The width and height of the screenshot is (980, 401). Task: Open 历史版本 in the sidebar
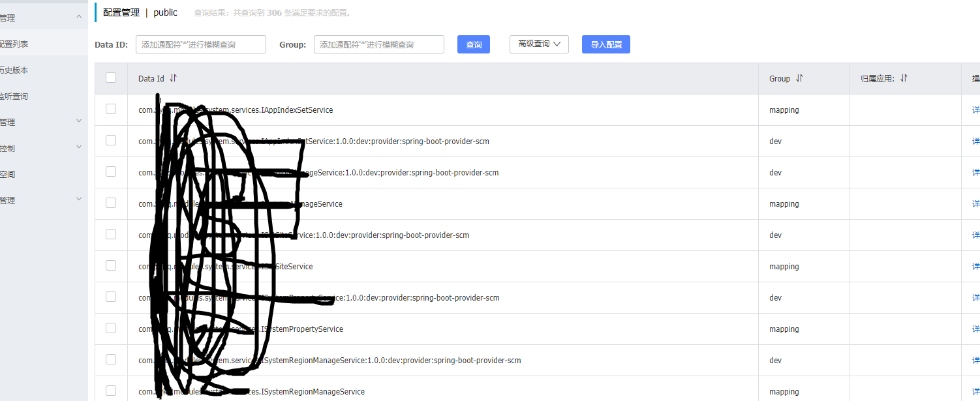pos(14,70)
